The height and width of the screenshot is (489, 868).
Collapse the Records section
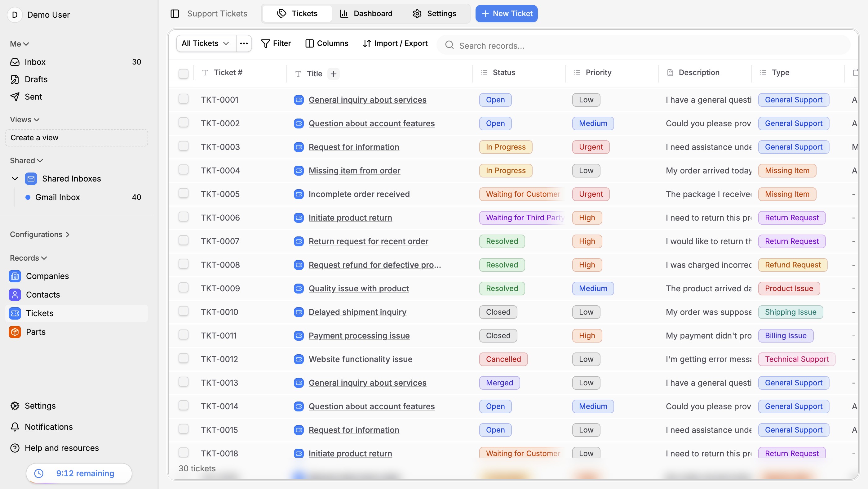tap(28, 258)
